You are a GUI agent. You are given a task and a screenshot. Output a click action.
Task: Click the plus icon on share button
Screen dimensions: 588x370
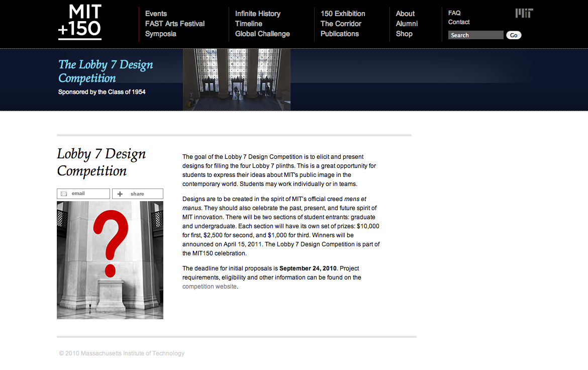(120, 194)
